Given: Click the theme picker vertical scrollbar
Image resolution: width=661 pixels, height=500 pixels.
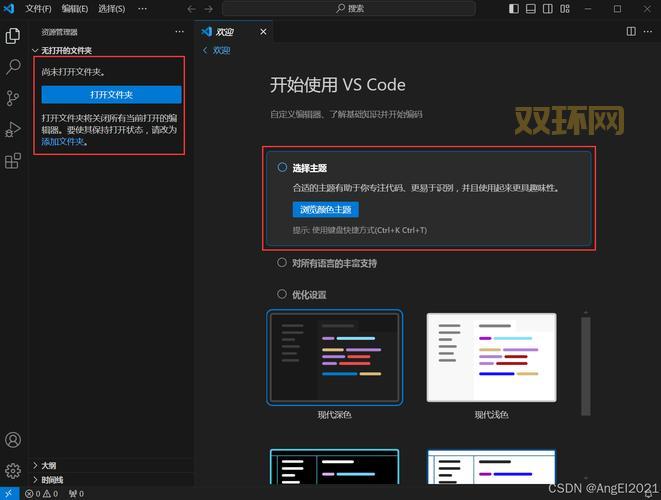Looking at the screenshot, I should coord(586,366).
